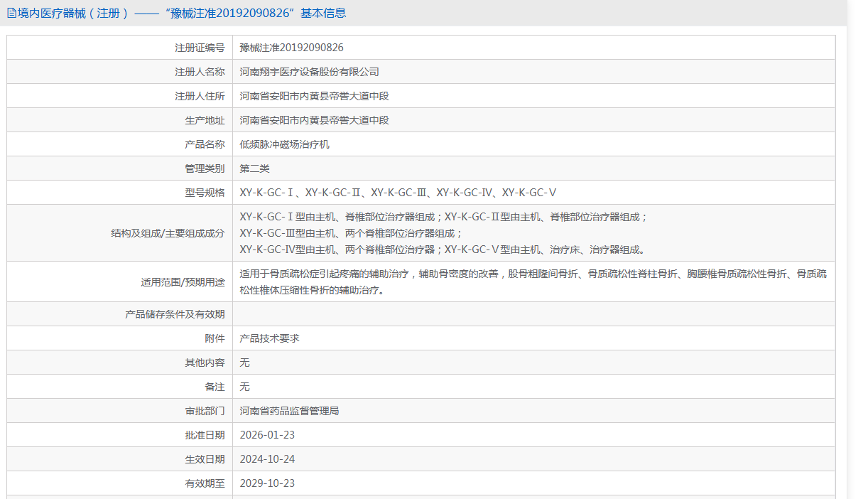Click the 适用范围/预期用途 label
The image size is (868, 499).
click(183, 282)
